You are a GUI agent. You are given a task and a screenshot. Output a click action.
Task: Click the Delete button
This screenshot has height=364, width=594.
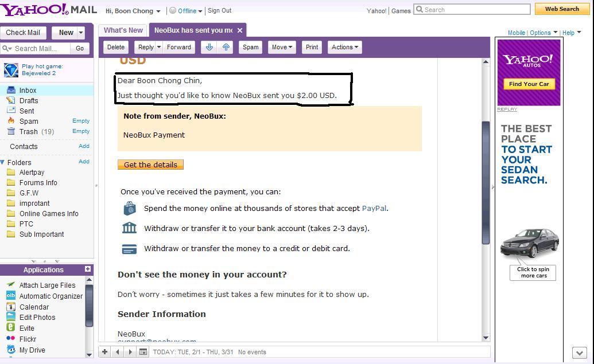[x=115, y=47]
